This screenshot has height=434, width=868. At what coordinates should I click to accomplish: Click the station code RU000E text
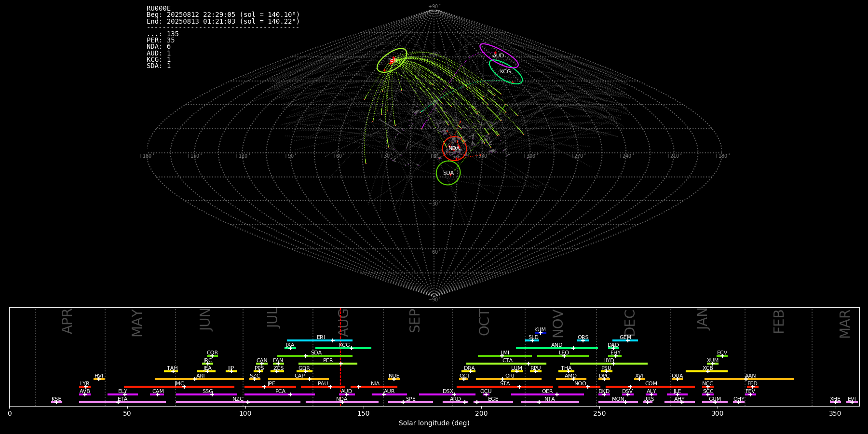(159, 9)
